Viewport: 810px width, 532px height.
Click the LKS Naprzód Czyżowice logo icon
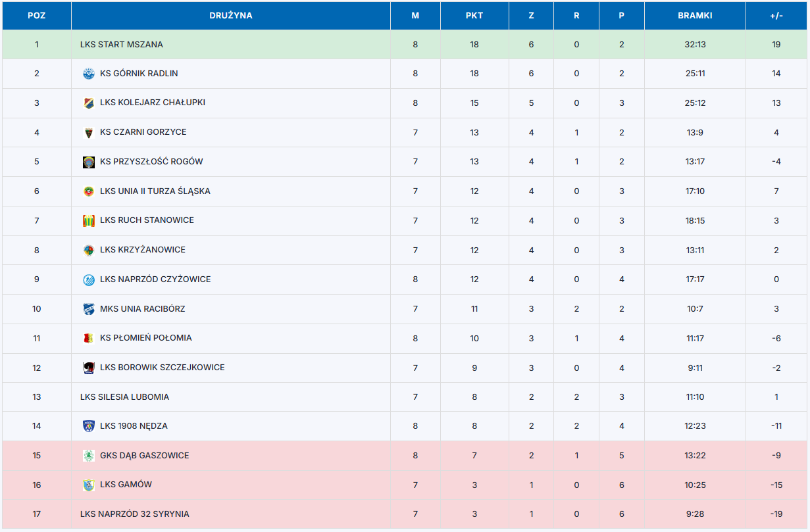click(x=88, y=279)
